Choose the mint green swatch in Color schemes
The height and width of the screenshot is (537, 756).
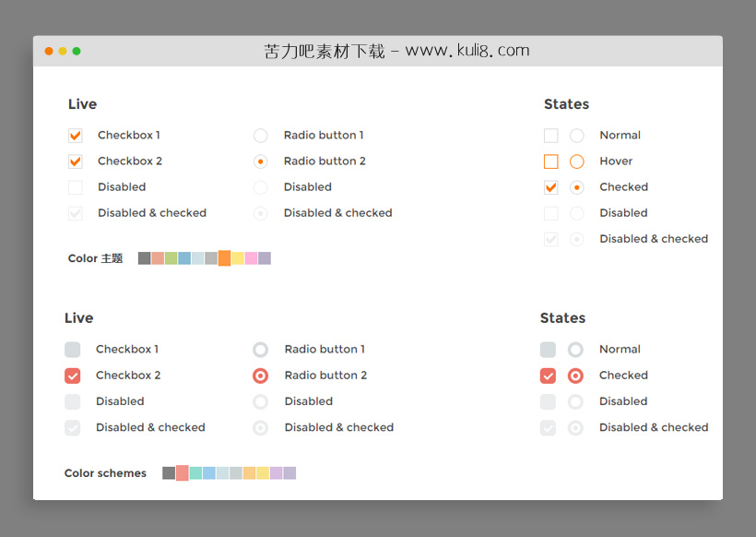(x=196, y=473)
